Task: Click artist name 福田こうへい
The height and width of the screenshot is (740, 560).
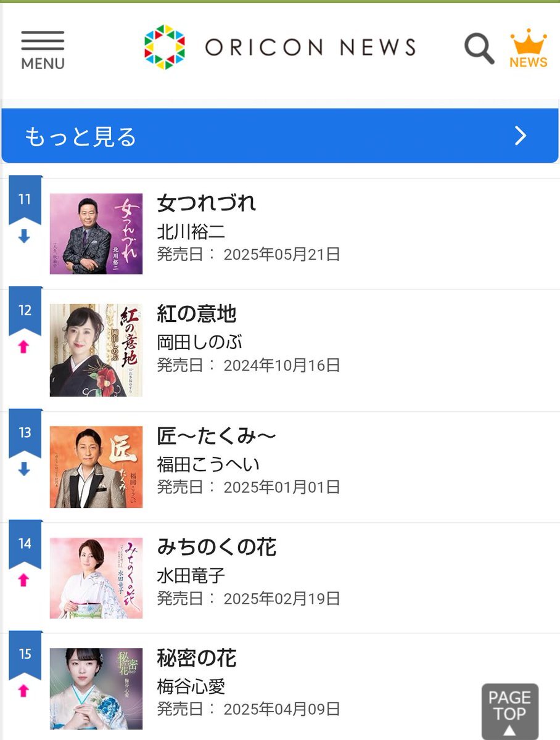Action: point(208,464)
